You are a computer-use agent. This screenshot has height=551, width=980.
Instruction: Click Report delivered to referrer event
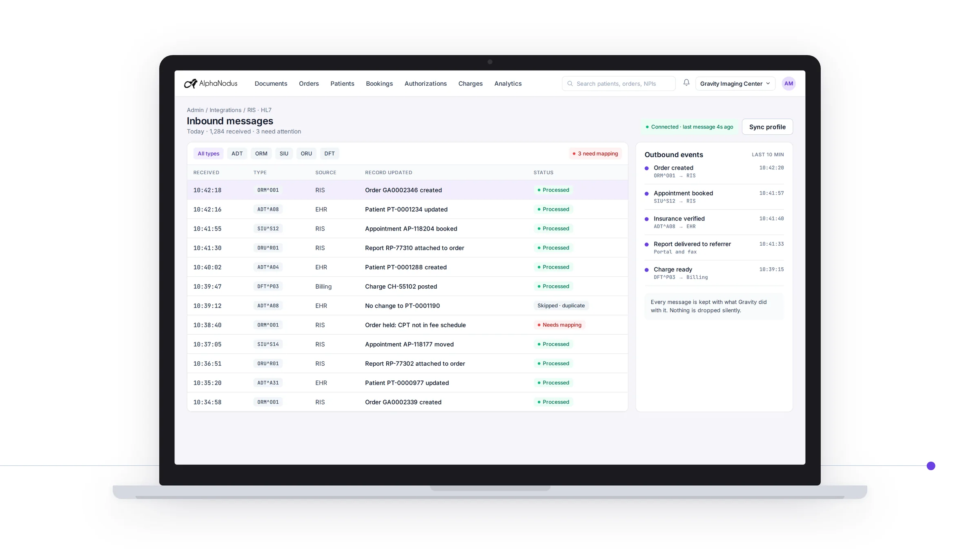pos(714,247)
